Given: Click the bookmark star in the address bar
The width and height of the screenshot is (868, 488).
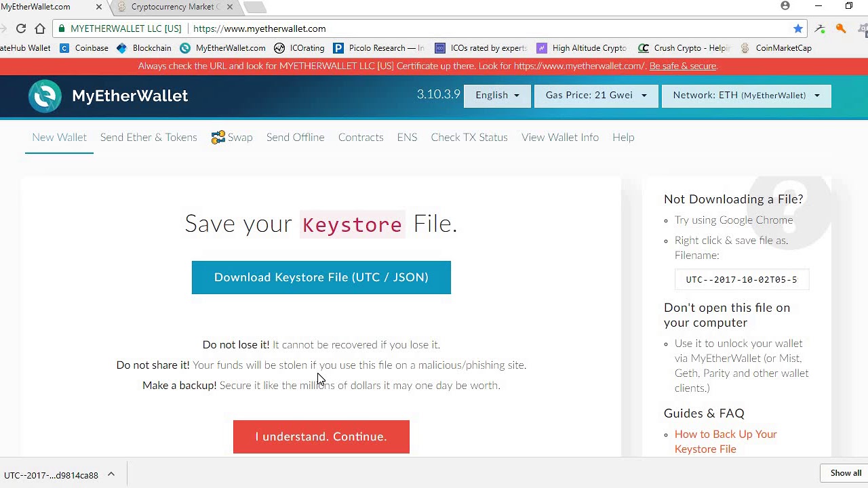Looking at the screenshot, I should tap(798, 28).
